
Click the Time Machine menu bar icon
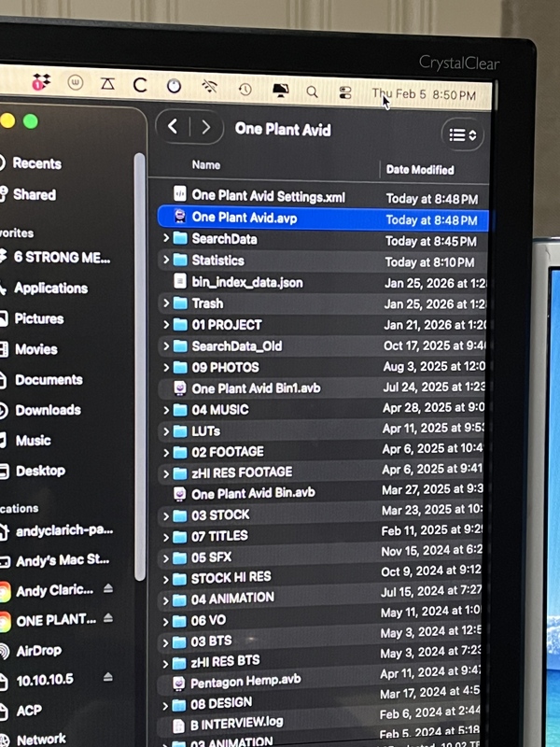coord(245,90)
